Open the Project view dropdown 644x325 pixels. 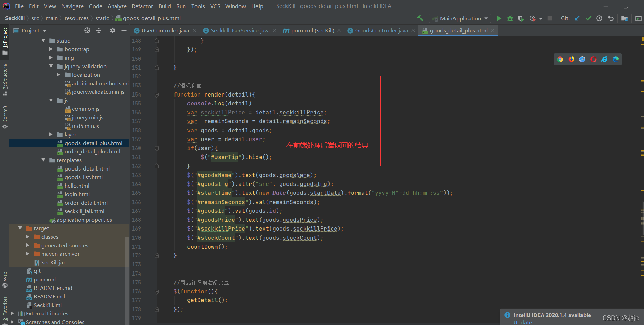pyautogui.click(x=30, y=30)
